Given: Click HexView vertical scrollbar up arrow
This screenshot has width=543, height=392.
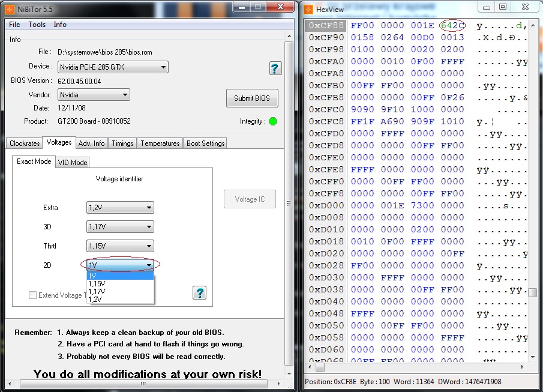Looking at the screenshot, I should pyautogui.click(x=533, y=25).
